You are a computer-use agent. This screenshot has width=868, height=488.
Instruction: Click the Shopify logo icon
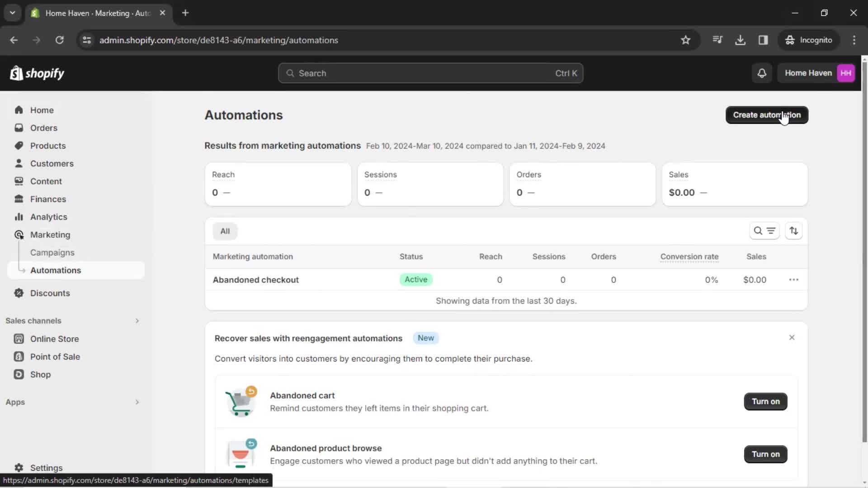click(16, 73)
